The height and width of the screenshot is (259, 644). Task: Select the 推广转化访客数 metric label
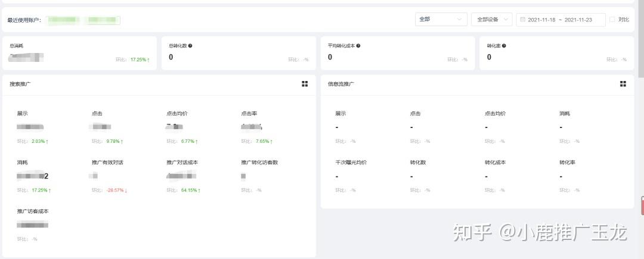point(259,163)
